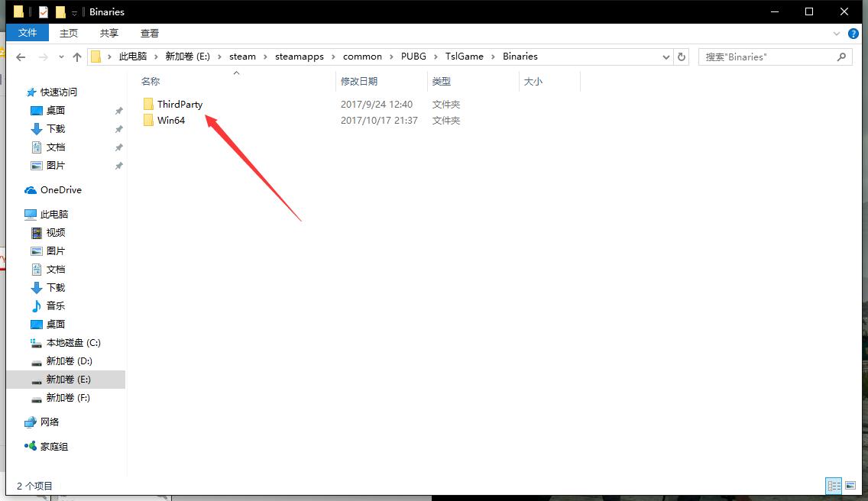Click the 视频 film icon

click(x=37, y=232)
